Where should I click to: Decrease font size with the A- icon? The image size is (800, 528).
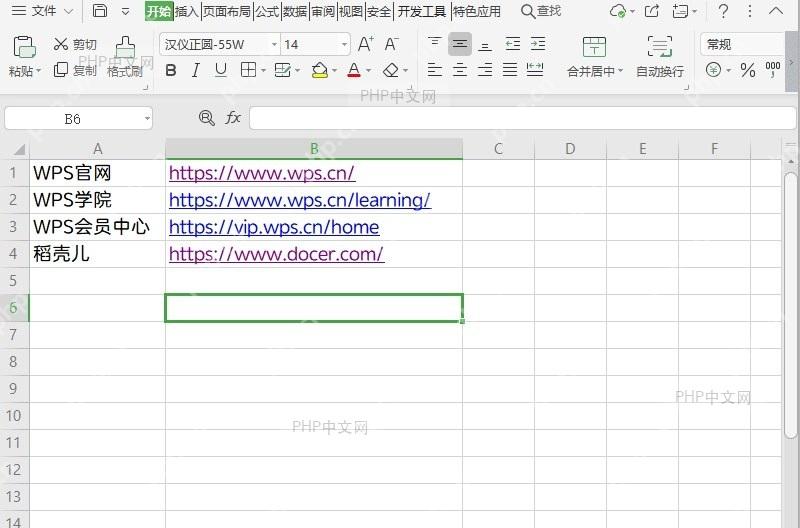pos(391,44)
